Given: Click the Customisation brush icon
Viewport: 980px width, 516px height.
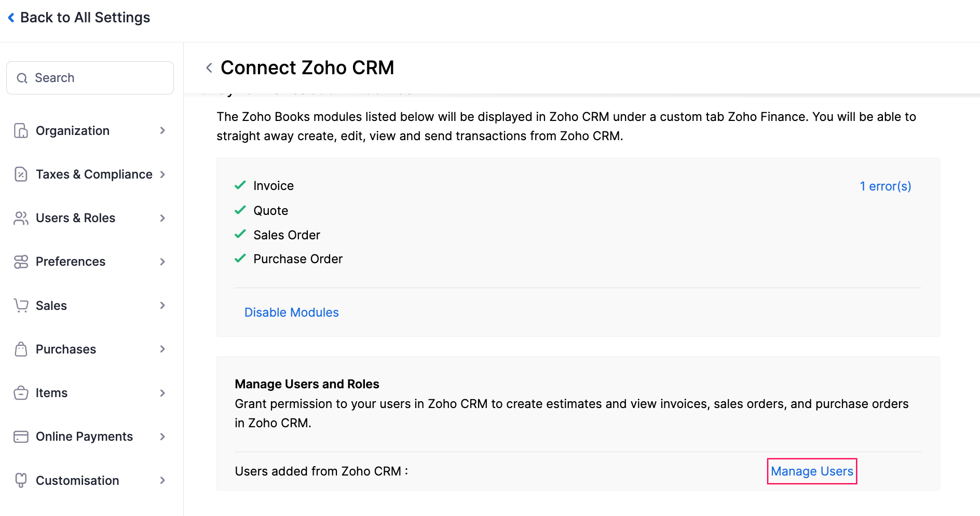Looking at the screenshot, I should pos(21,480).
